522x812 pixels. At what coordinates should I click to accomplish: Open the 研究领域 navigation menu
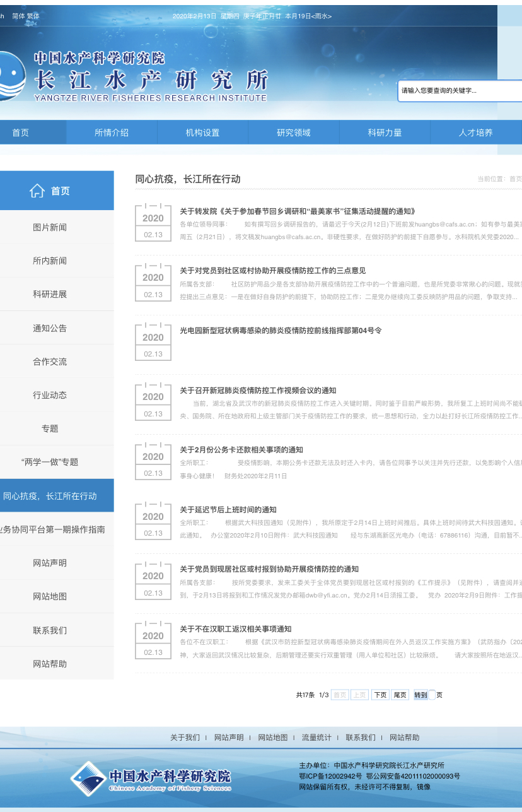pos(294,132)
